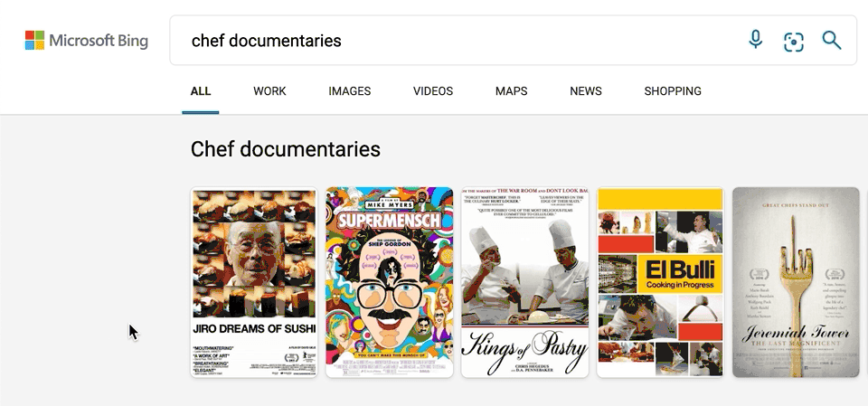Screen dimensions: 868x406
Task: Go to the MAPS tab
Action: pyautogui.click(x=511, y=91)
